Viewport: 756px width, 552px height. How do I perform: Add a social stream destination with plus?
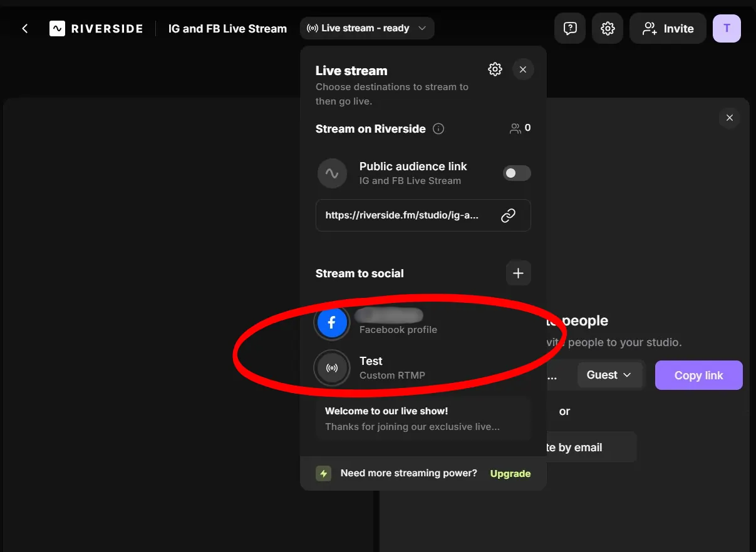[518, 273]
